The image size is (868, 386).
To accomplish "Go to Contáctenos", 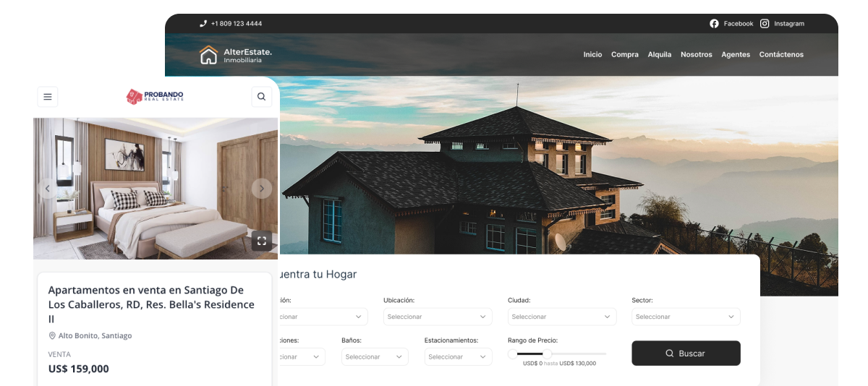I will 781,55.
